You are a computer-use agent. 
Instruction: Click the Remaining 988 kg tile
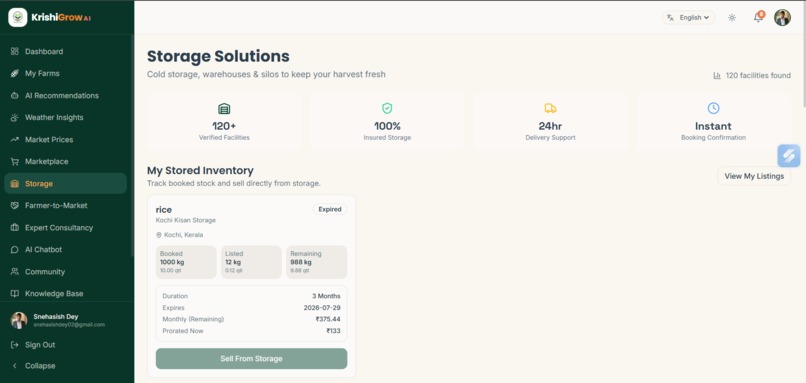(317, 262)
